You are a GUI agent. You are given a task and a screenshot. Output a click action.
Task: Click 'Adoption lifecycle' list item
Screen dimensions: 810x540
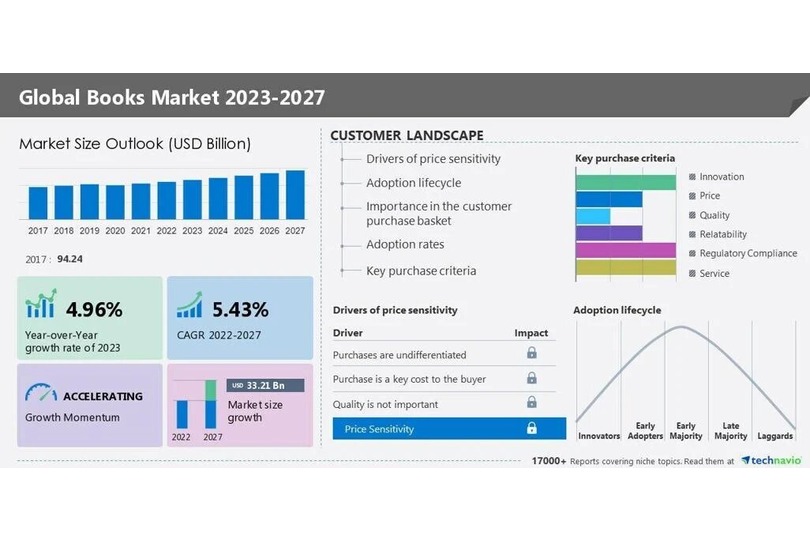[x=414, y=182]
